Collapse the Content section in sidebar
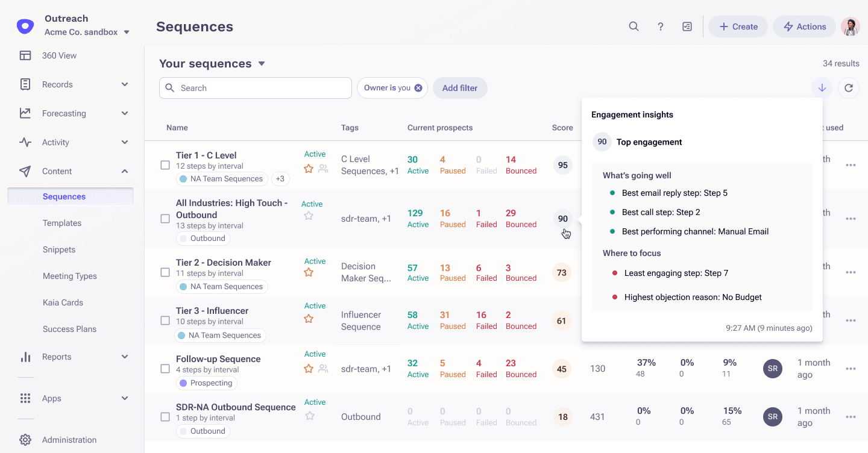This screenshot has height=453, width=868. click(x=125, y=171)
